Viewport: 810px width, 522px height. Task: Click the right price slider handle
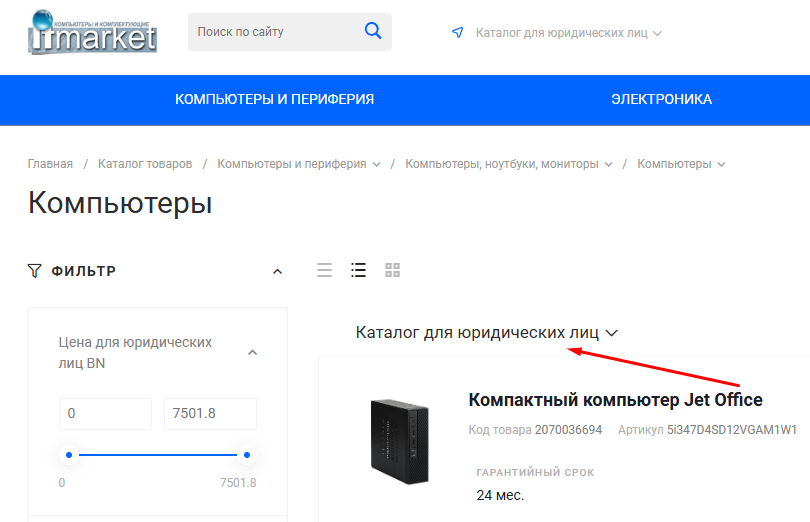point(246,456)
